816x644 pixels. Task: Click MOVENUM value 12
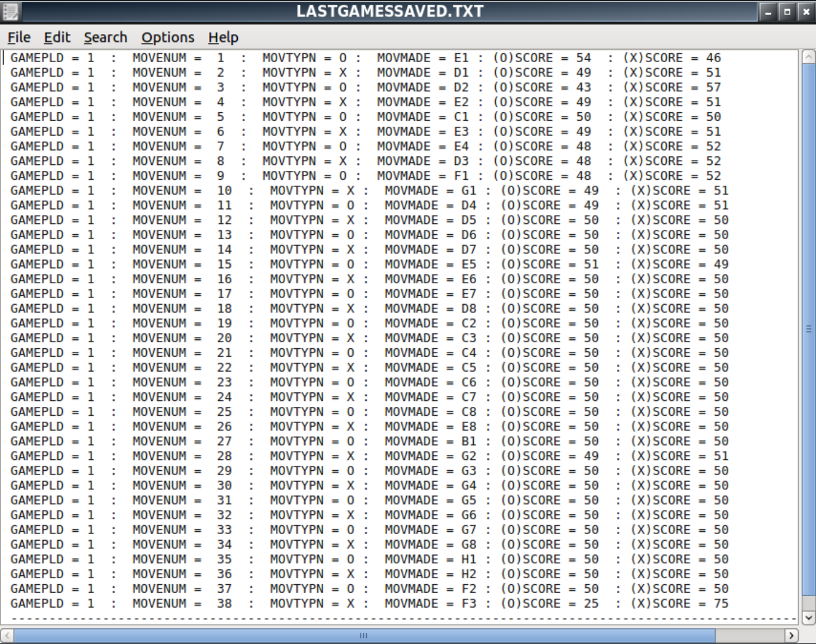click(225, 220)
